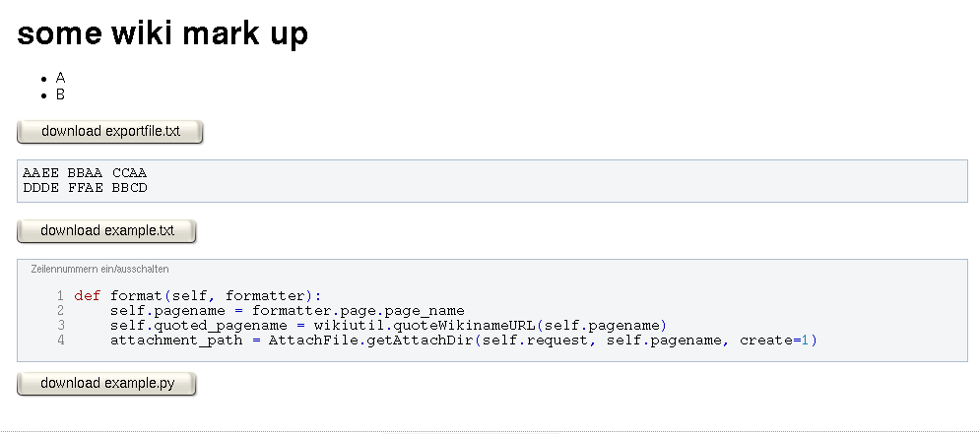Click line number 3 in code block
980x434 pixels.
click(x=60, y=325)
